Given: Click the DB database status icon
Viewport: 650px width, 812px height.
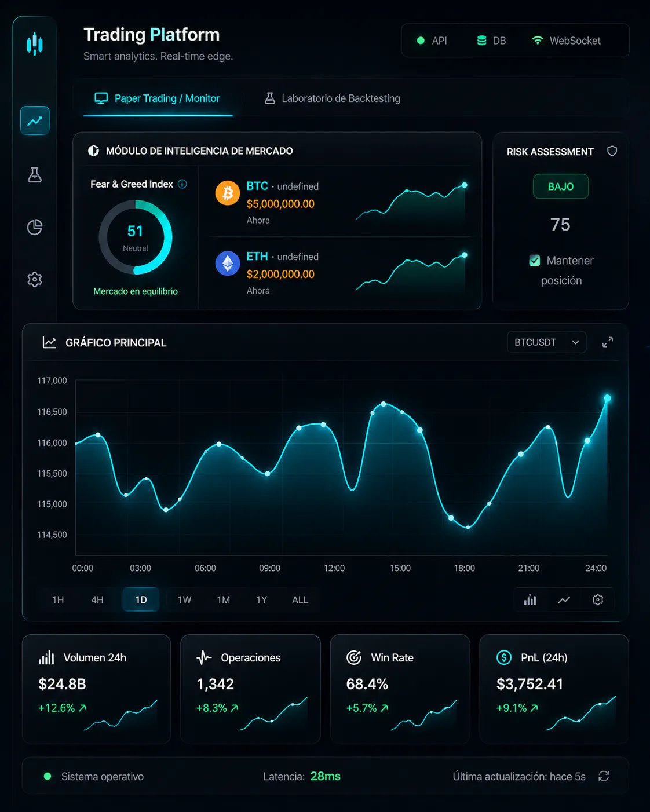Looking at the screenshot, I should coord(481,41).
